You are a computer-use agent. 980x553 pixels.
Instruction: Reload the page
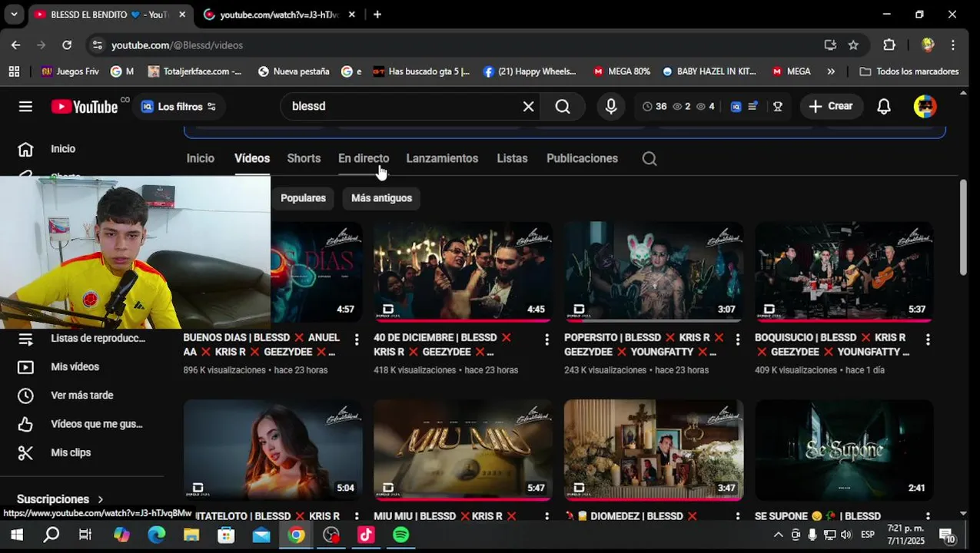[x=67, y=45]
